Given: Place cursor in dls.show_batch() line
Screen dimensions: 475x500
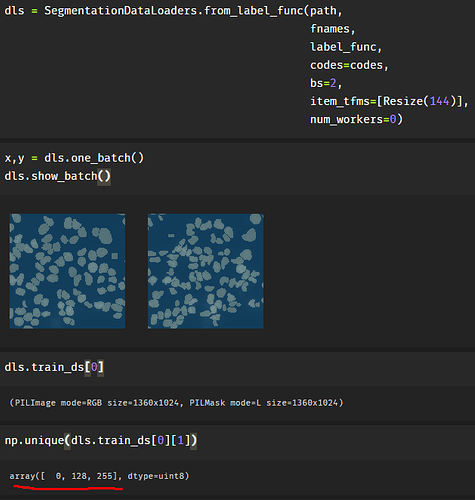Looking at the screenshot, I should [x=57, y=176].
